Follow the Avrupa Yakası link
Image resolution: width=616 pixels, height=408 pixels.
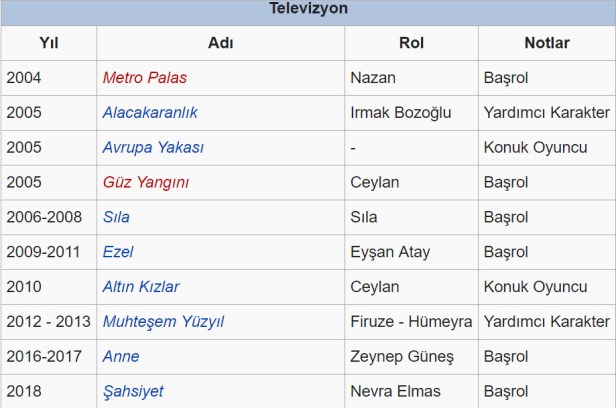tap(153, 148)
